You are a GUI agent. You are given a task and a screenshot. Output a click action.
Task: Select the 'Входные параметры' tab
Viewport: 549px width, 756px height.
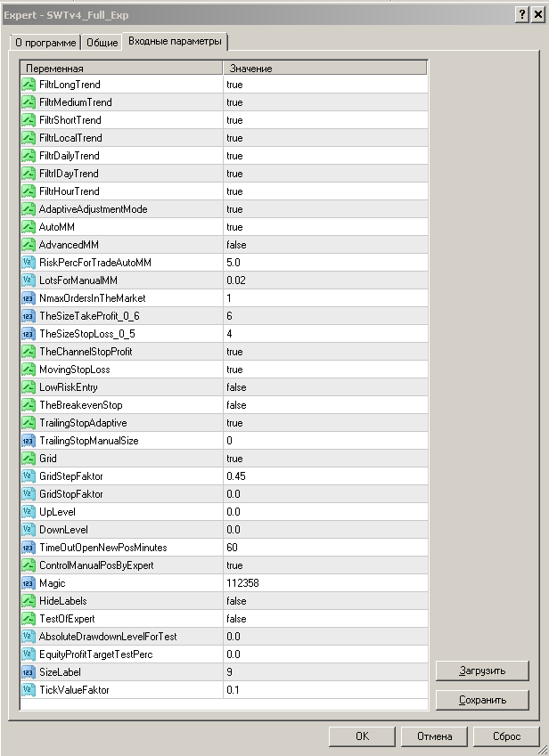(175, 42)
